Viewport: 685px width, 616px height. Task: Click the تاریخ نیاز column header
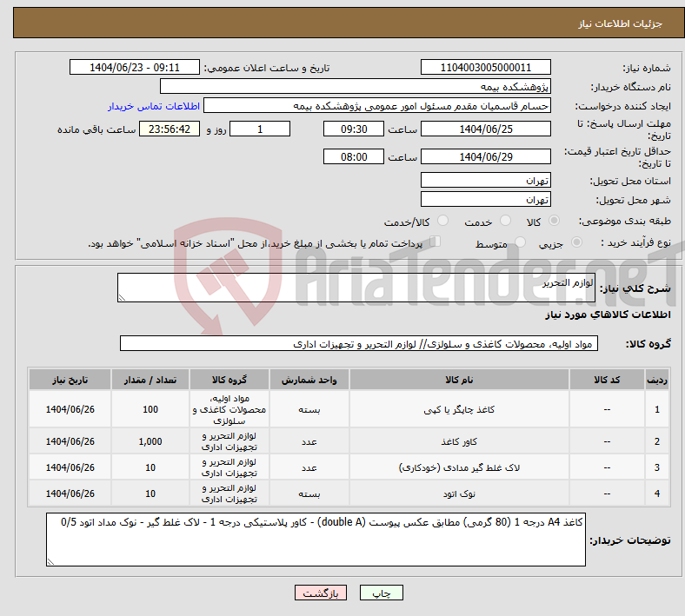(70, 380)
